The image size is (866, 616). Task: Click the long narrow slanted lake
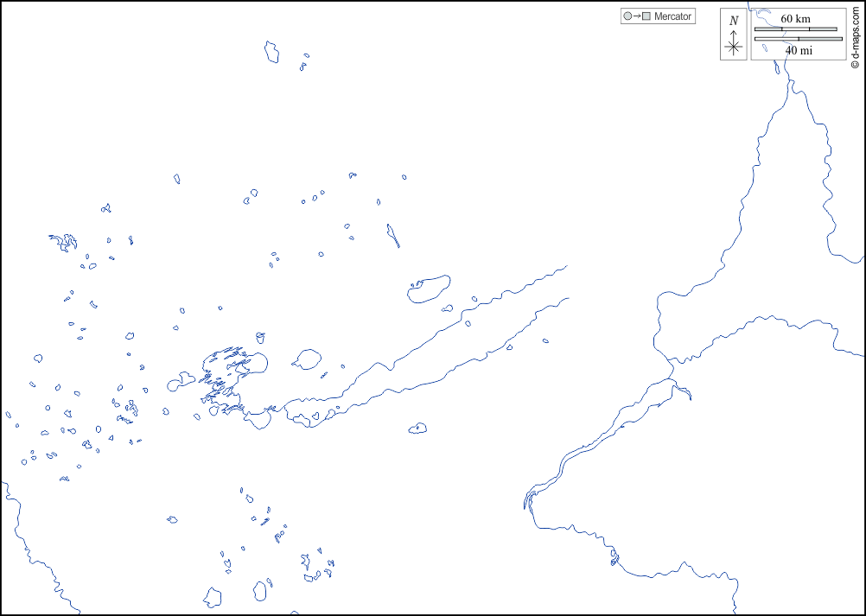(393, 235)
